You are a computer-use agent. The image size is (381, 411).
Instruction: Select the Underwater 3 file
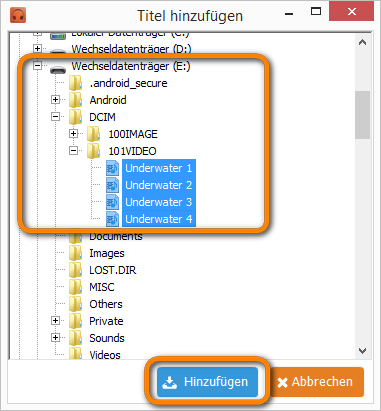click(159, 202)
